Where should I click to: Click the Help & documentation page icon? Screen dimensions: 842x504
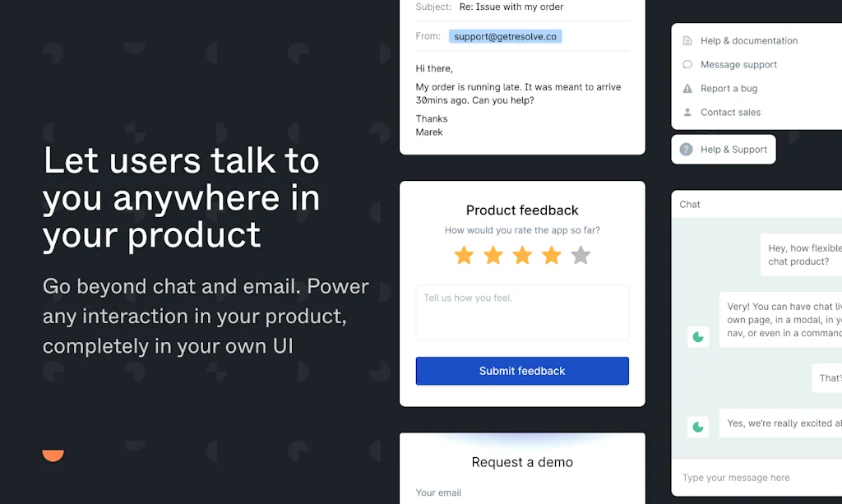(687, 41)
